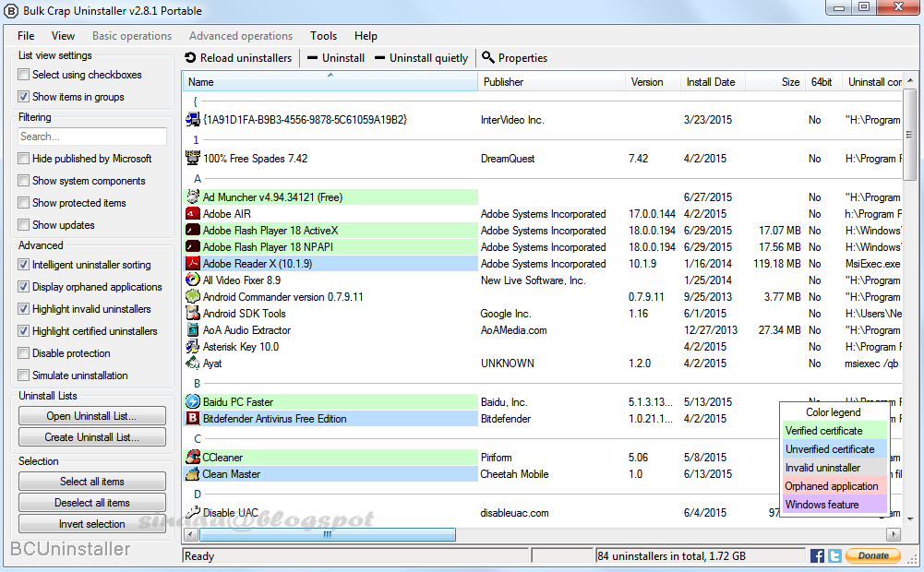The height and width of the screenshot is (572, 924).
Task: Sort by Install Date column header
Action: click(x=713, y=82)
